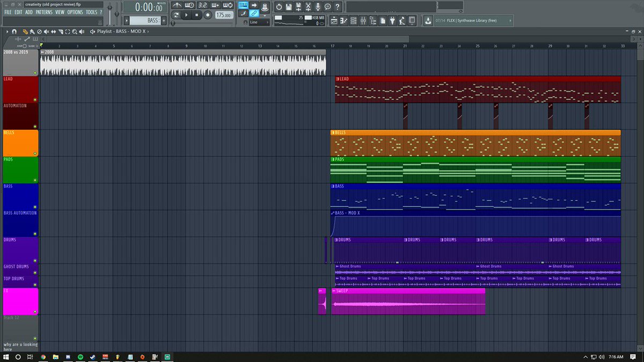Select the Mute tool in playlist toolbar
The height and width of the screenshot is (362, 644).
[46, 32]
